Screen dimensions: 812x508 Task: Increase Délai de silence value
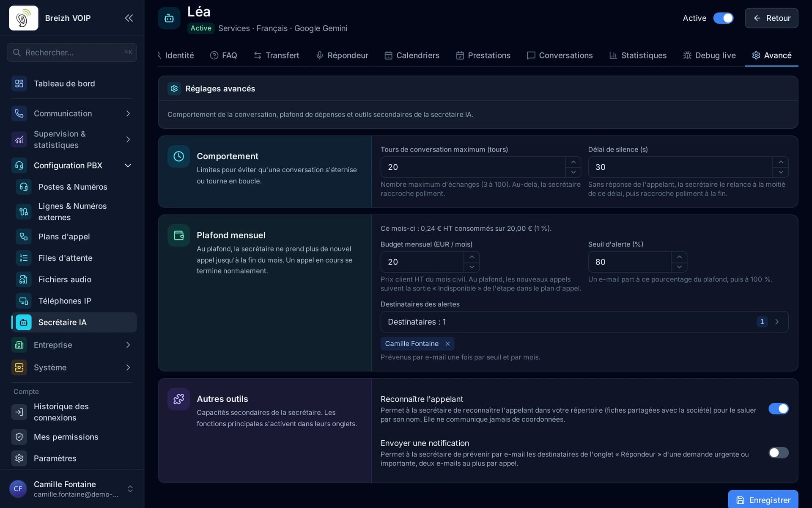pyautogui.click(x=781, y=162)
